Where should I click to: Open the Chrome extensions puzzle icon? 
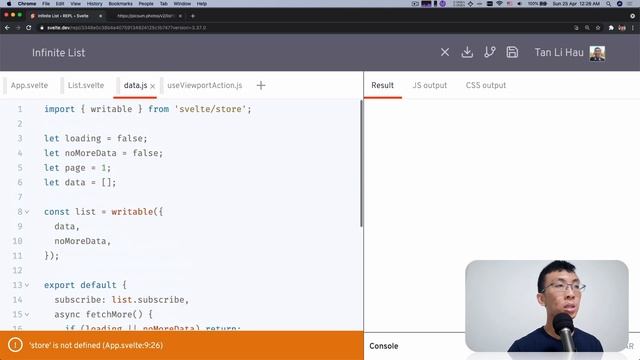click(x=611, y=28)
